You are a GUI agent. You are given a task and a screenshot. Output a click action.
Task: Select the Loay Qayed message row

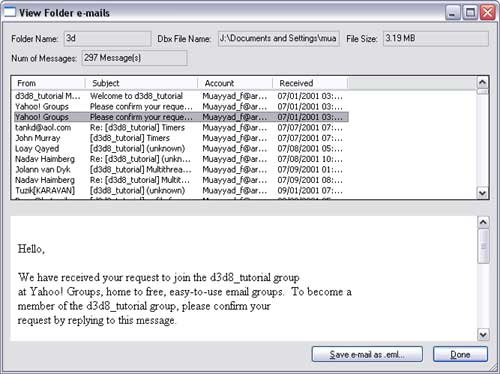pyautogui.click(x=181, y=149)
